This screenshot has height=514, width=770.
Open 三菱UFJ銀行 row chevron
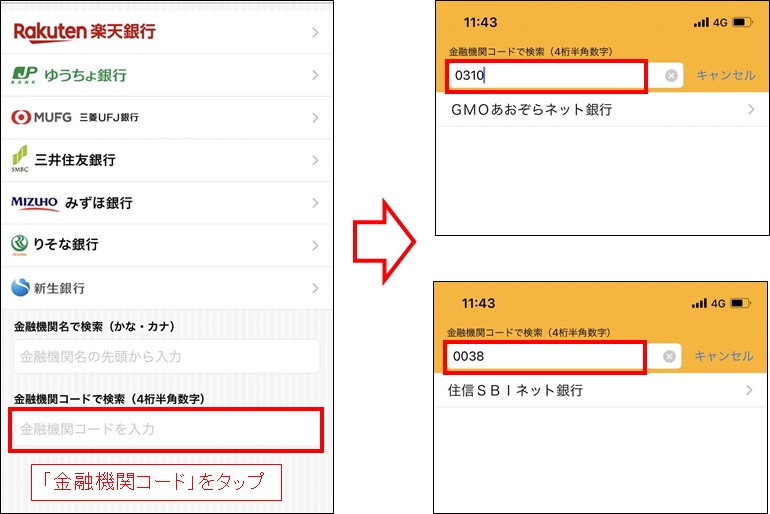[x=315, y=118]
